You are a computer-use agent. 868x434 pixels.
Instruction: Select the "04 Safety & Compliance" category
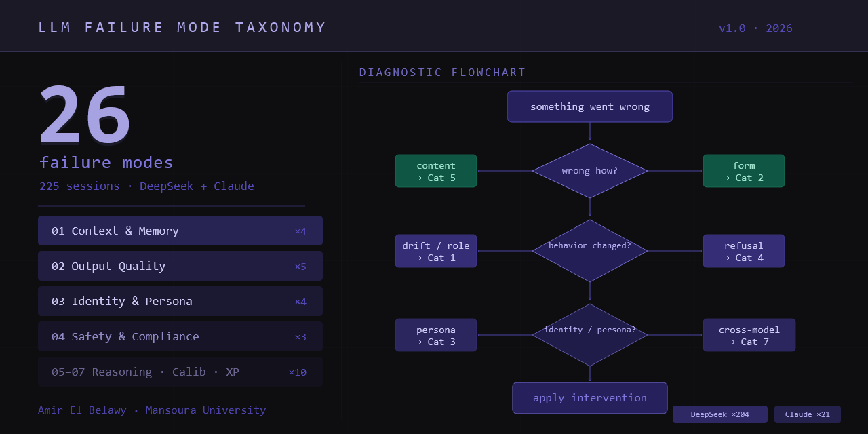click(x=180, y=336)
